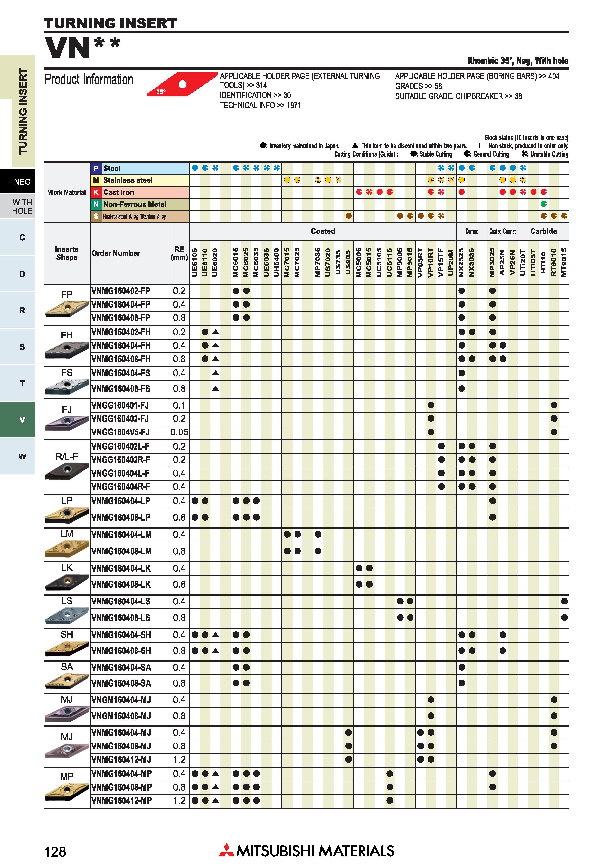This screenshot has height=868, width=613.
Task: Click the UE6105 grade column header
Action: point(195,262)
